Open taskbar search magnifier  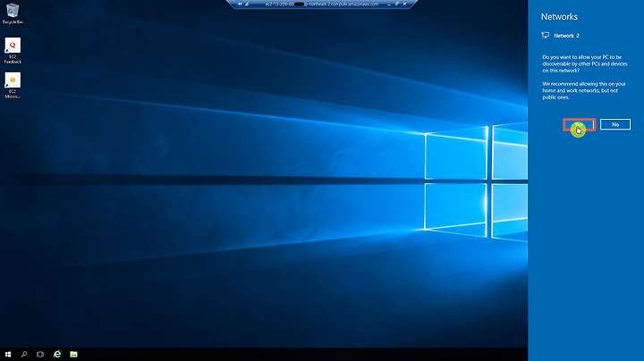pos(24,354)
